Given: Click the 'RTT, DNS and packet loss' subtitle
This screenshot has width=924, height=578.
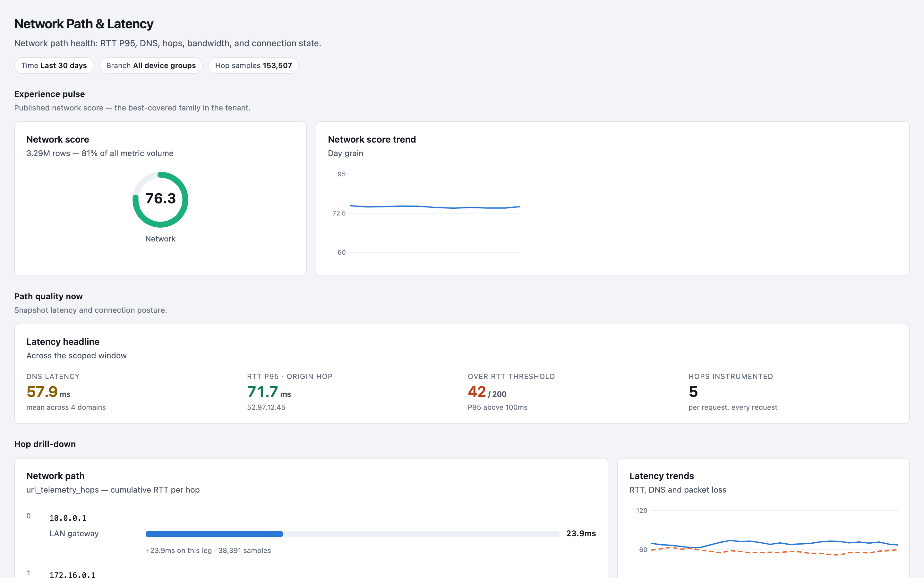Looking at the screenshot, I should 678,490.
